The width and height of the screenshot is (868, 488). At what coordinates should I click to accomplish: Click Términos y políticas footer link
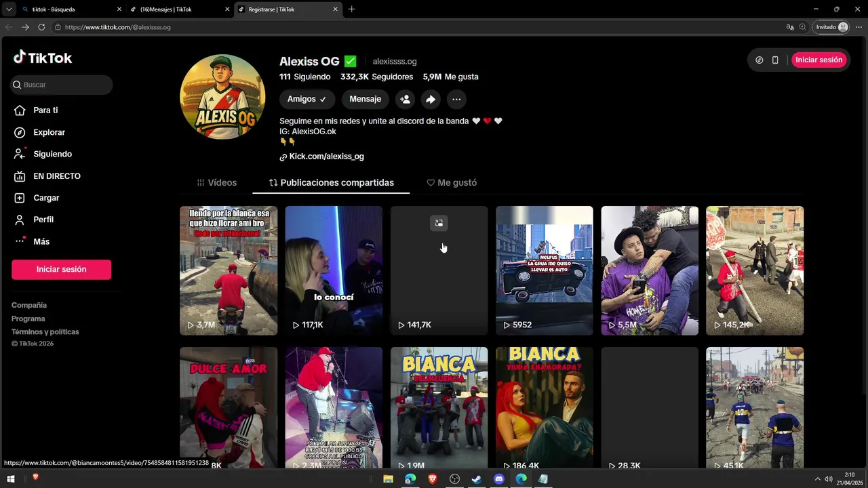(45, 332)
